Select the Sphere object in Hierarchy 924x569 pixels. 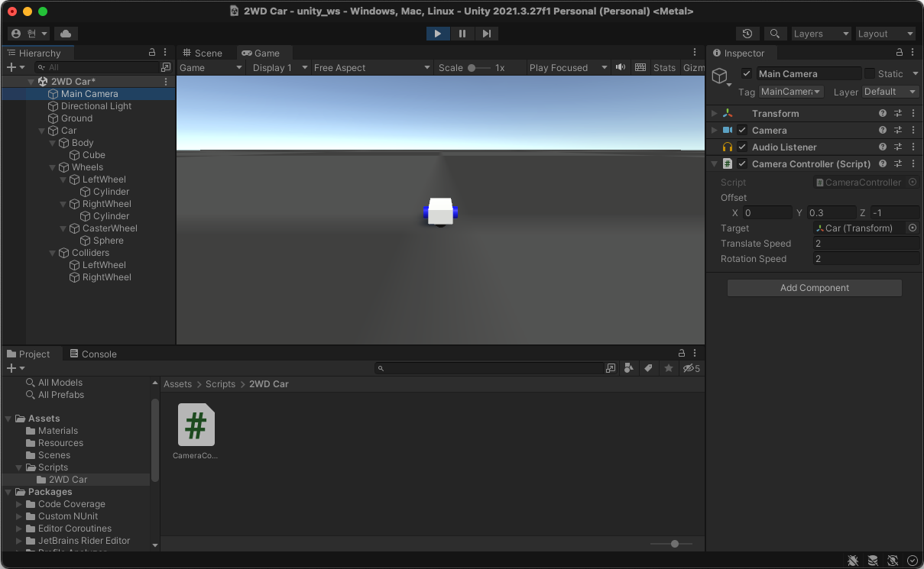coord(108,241)
